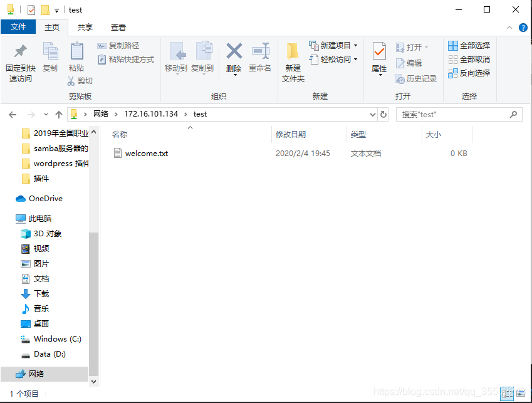
Task: Go back with the left arrow
Action: 13,115
